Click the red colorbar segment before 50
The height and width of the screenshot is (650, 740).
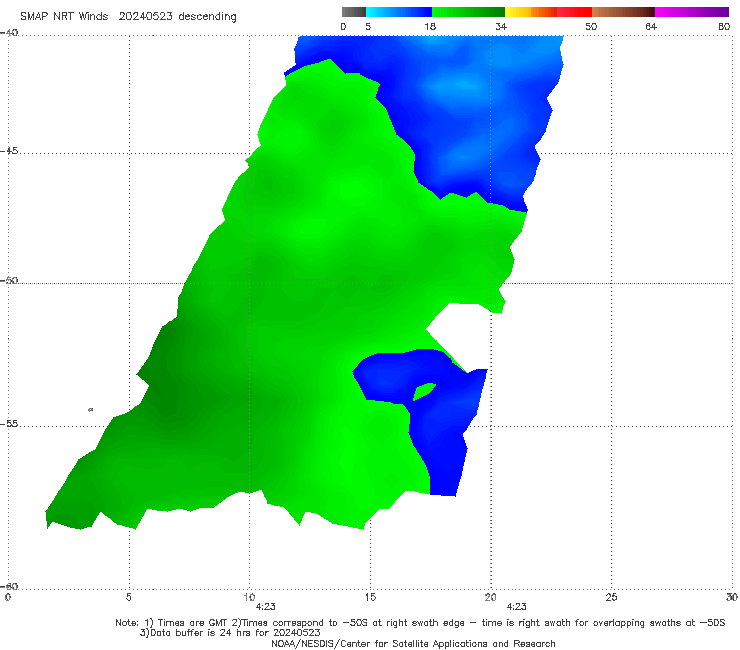[x=574, y=12]
